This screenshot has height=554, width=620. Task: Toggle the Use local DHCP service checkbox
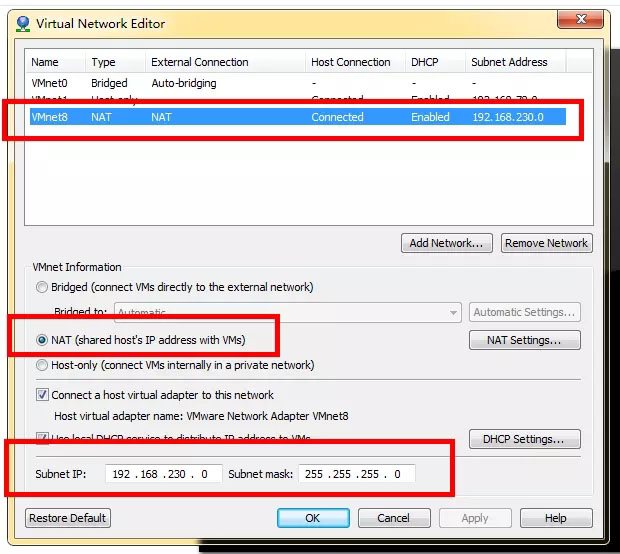point(42,439)
